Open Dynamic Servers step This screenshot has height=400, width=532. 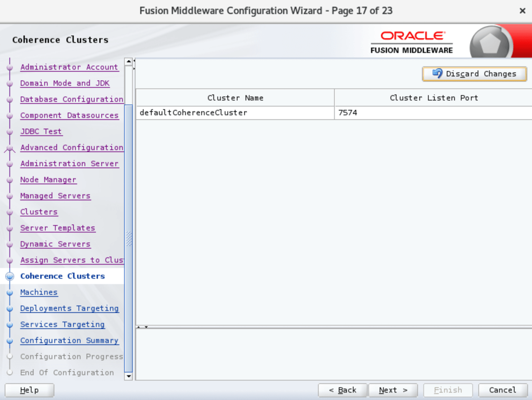click(x=55, y=244)
